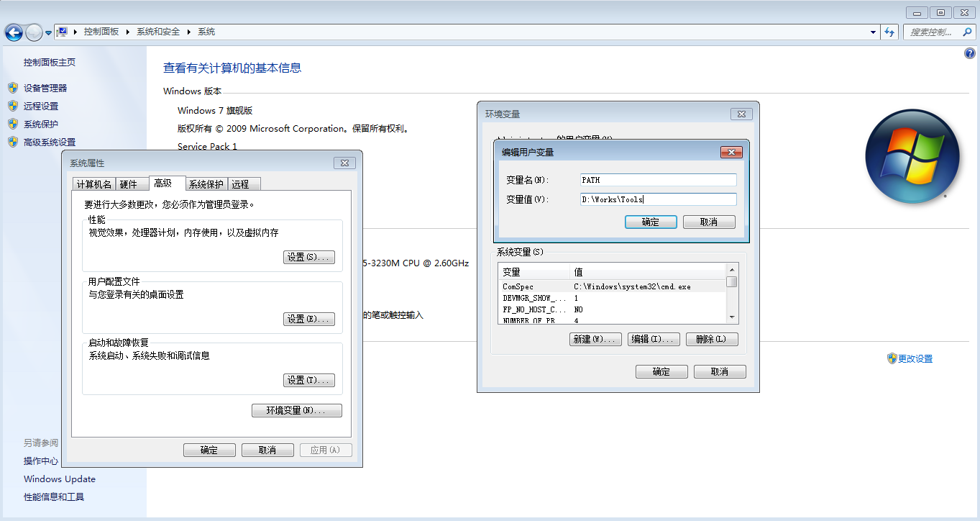This screenshot has width=980, height=521.
Task: Click the 值 column header
Action: (648, 272)
